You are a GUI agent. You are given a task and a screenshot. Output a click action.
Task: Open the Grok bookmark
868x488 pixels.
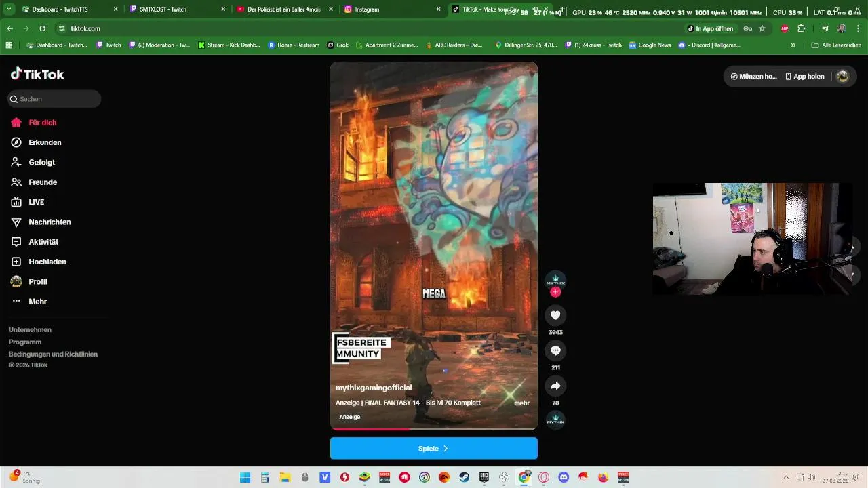pos(338,45)
